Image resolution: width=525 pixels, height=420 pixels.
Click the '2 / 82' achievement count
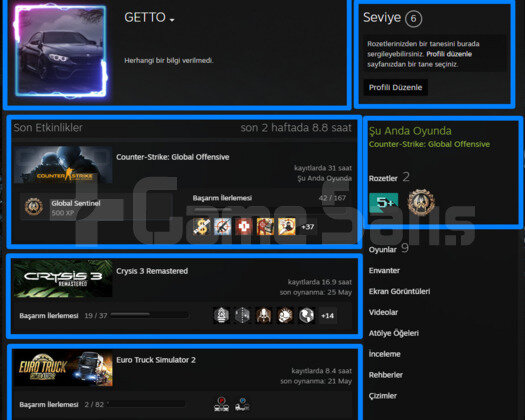tap(94, 405)
